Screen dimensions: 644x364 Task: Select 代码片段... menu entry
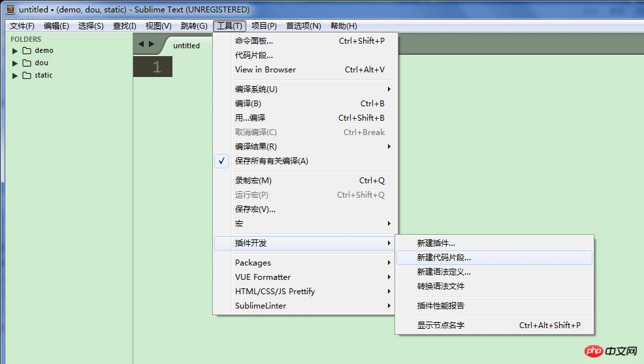point(306,55)
